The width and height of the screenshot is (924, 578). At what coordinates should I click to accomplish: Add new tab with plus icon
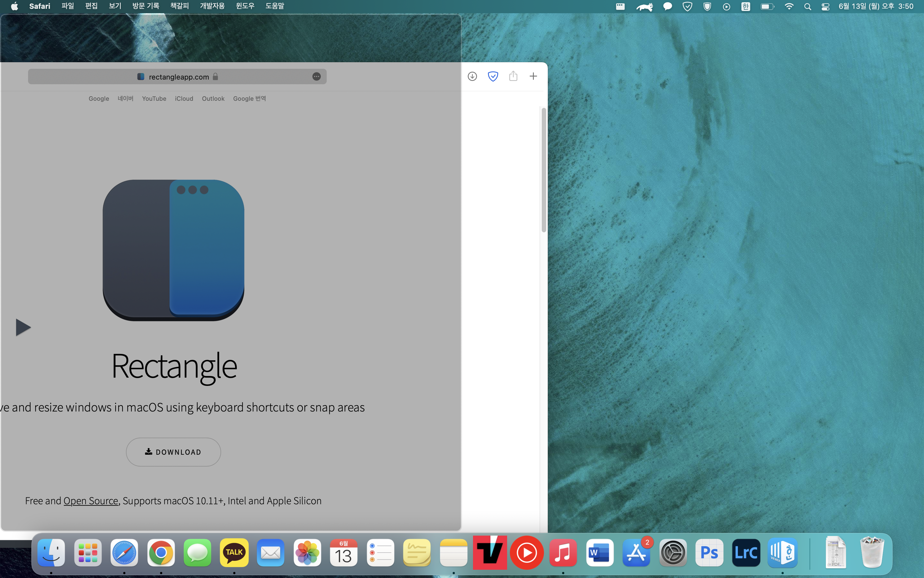pyautogui.click(x=533, y=76)
